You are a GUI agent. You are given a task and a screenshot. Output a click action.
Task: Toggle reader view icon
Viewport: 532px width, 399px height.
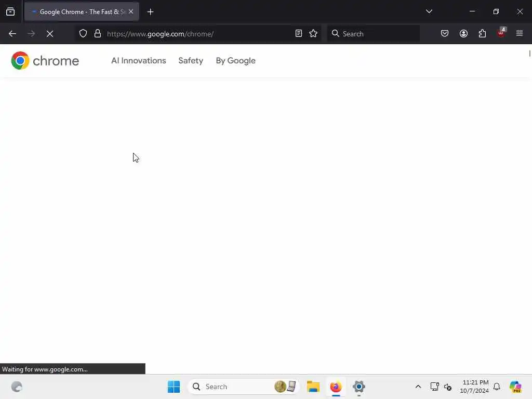coord(299,34)
